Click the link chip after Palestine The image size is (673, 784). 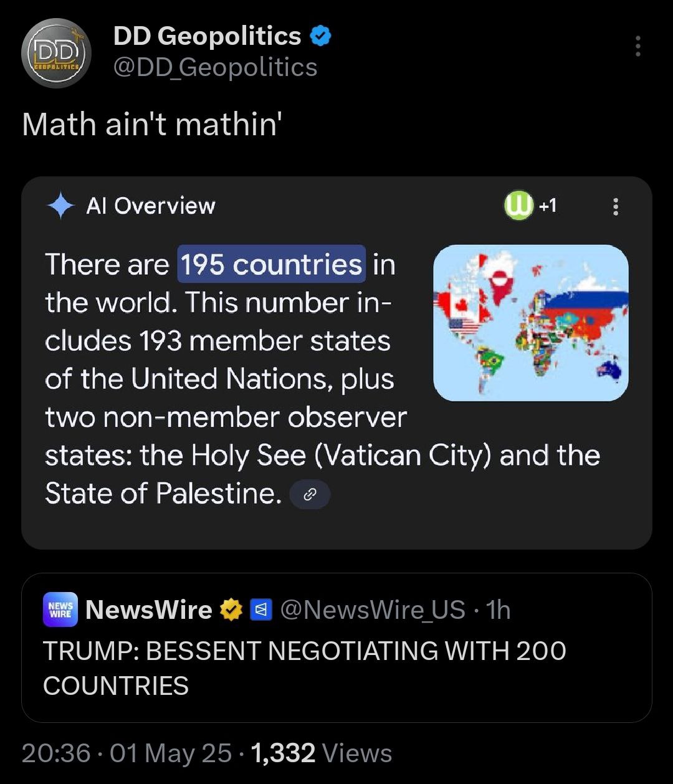tap(310, 495)
